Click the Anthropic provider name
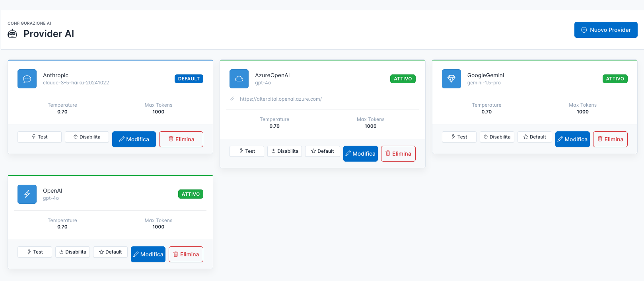Screen dimensions: 644x281 click(x=56, y=75)
